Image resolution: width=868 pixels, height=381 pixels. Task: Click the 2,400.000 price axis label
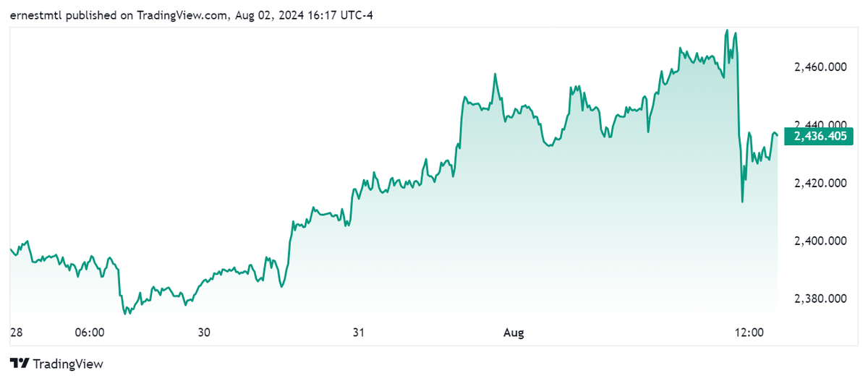(821, 241)
